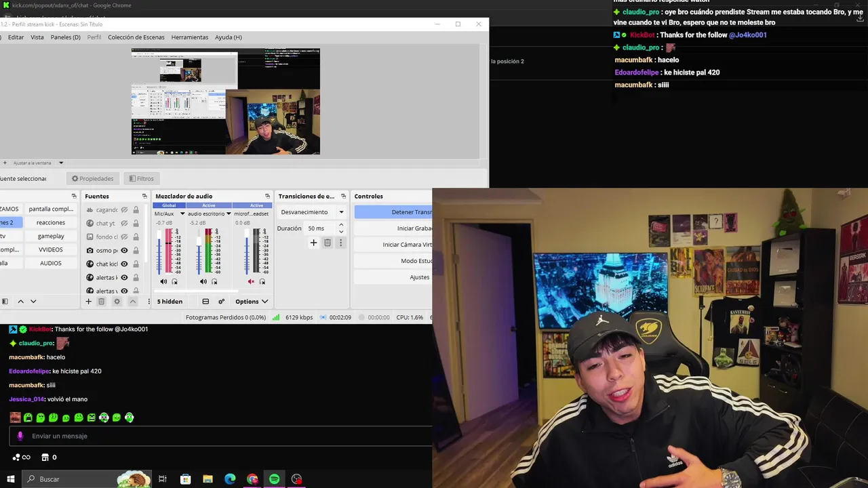Click the Iniciar Cámara Virtual button
Image resolution: width=868 pixels, height=488 pixels.
[393, 245]
